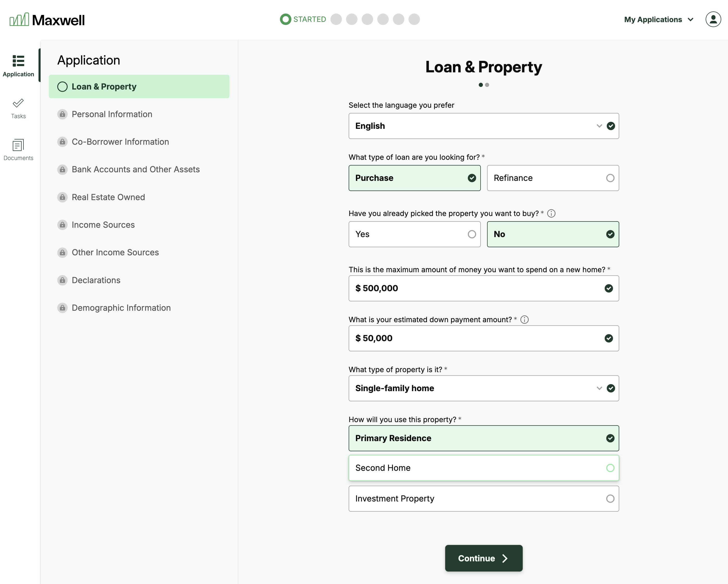
Task: Click the user profile avatar icon
Action: 713,19
